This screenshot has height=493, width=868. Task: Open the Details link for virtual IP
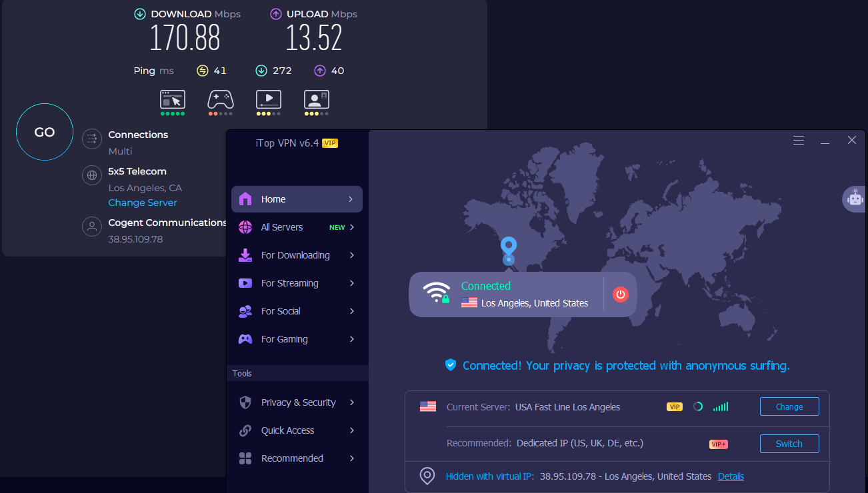pos(731,476)
